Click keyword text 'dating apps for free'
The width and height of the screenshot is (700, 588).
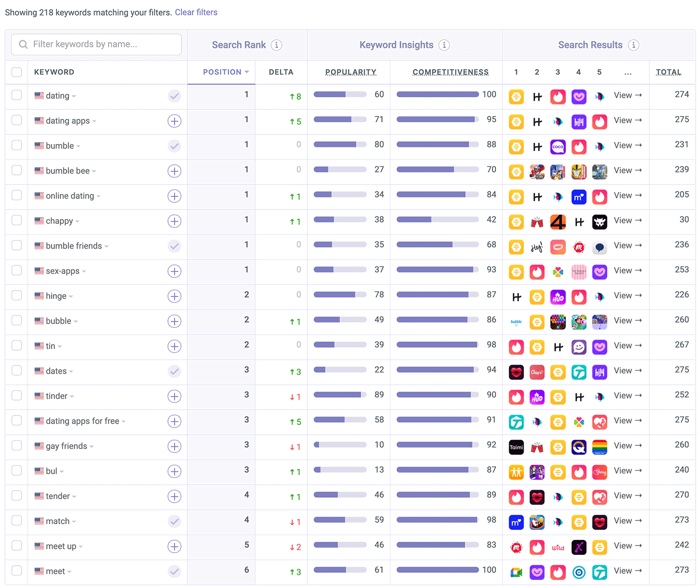pyautogui.click(x=83, y=422)
